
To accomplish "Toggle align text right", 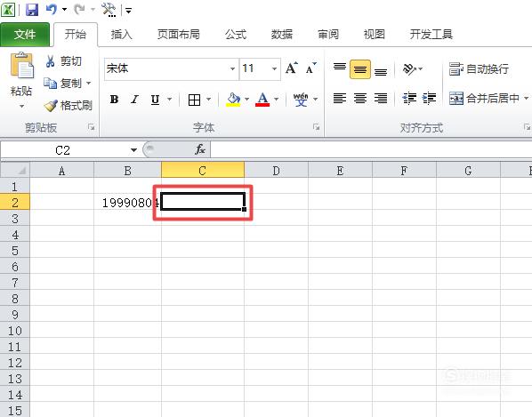I will tap(381, 99).
